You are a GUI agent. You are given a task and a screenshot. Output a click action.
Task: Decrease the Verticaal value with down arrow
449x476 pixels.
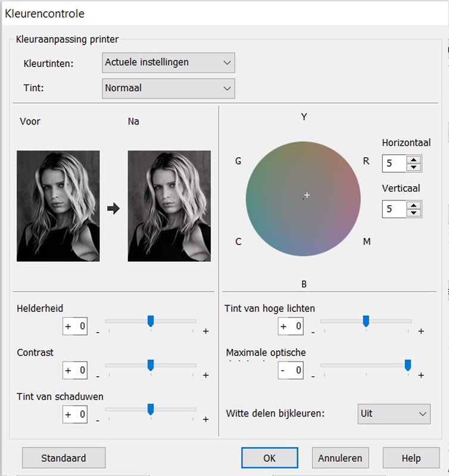click(413, 213)
